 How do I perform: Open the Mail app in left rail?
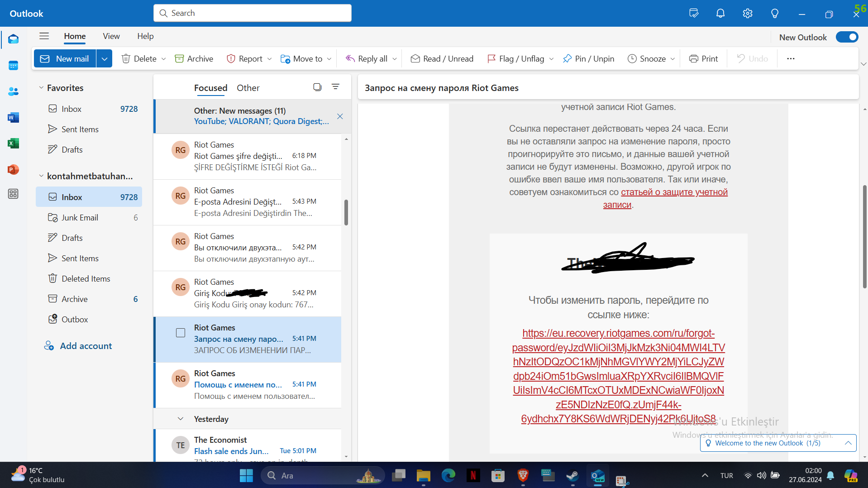point(13,39)
